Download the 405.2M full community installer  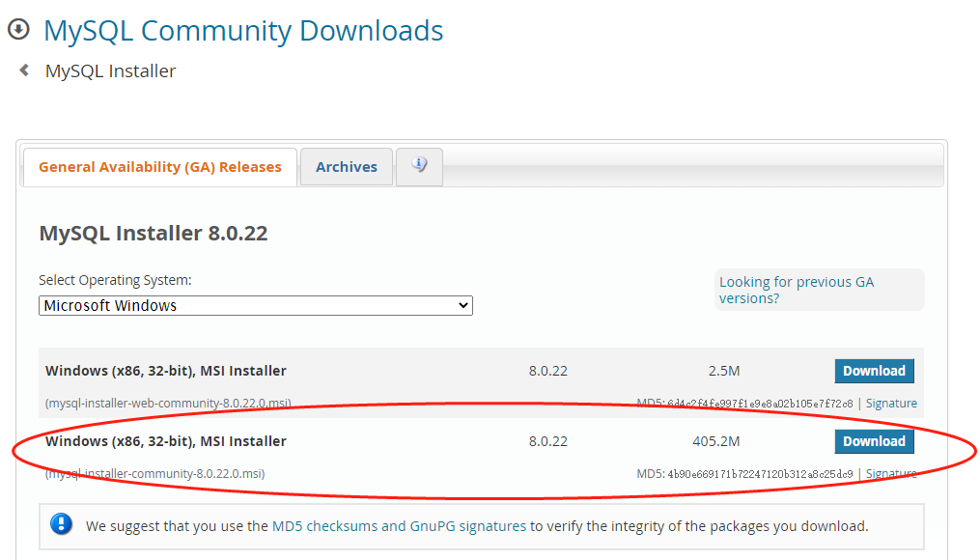875,441
